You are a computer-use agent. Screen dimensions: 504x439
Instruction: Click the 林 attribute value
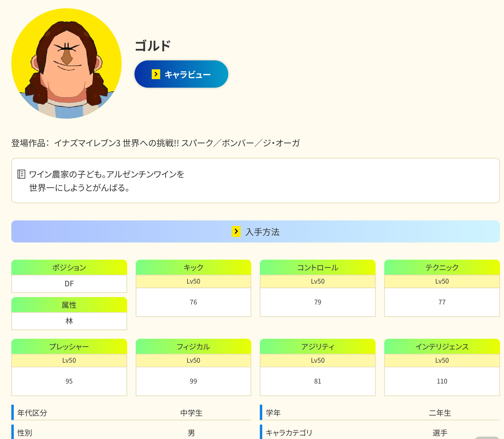click(x=69, y=321)
